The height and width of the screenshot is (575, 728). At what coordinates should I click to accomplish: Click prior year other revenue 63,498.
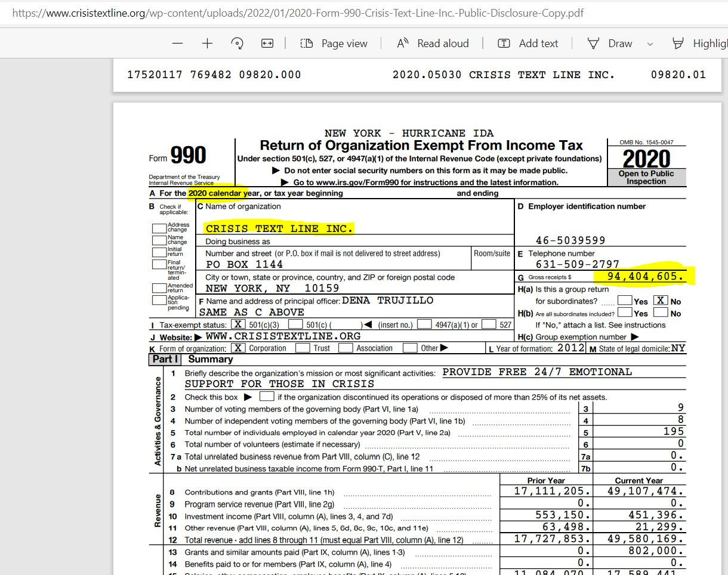tap(567, 527)
